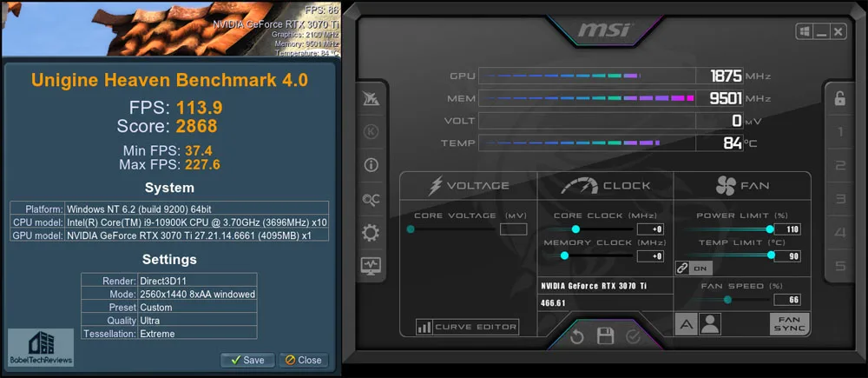This screenshot has width=868, height=378.
Task: Select profile slot 4
Action: (840, 233)
